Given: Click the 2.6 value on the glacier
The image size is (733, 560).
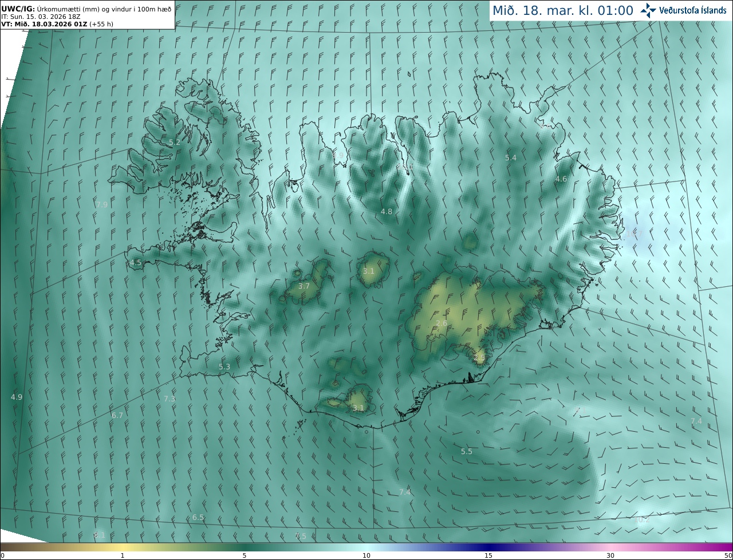Looking at the screenshot, I should point(442,324).
